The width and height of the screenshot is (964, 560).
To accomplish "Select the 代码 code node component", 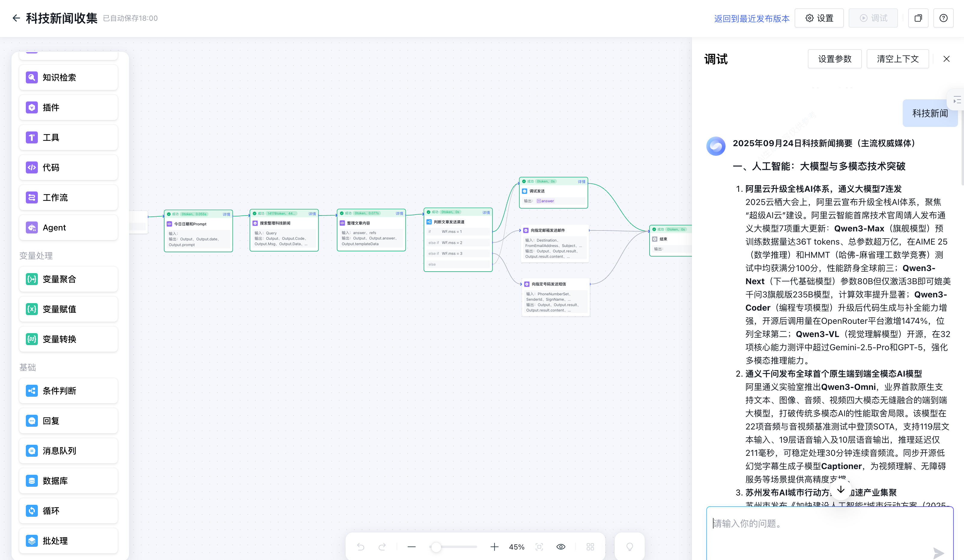I will tap(68, 167).
